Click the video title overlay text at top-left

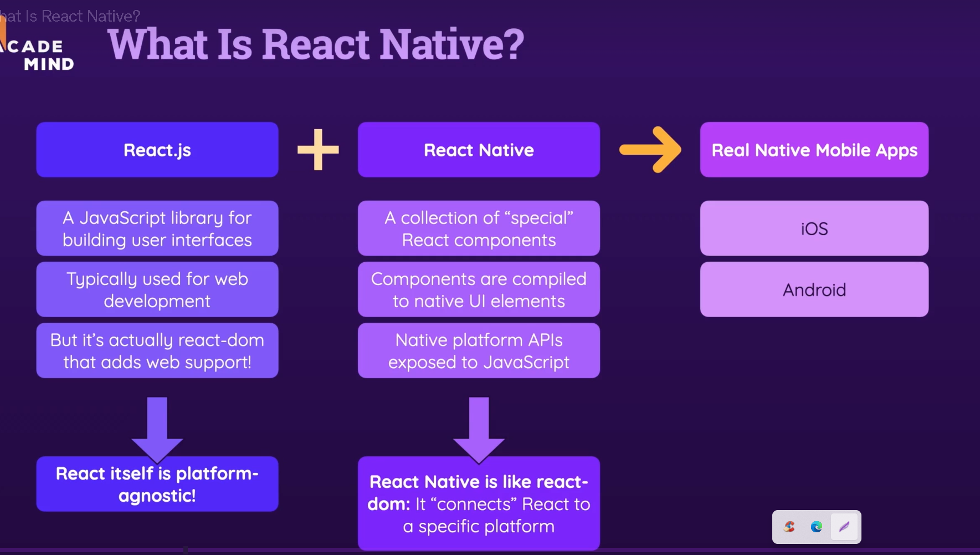[x=72, y=16]
